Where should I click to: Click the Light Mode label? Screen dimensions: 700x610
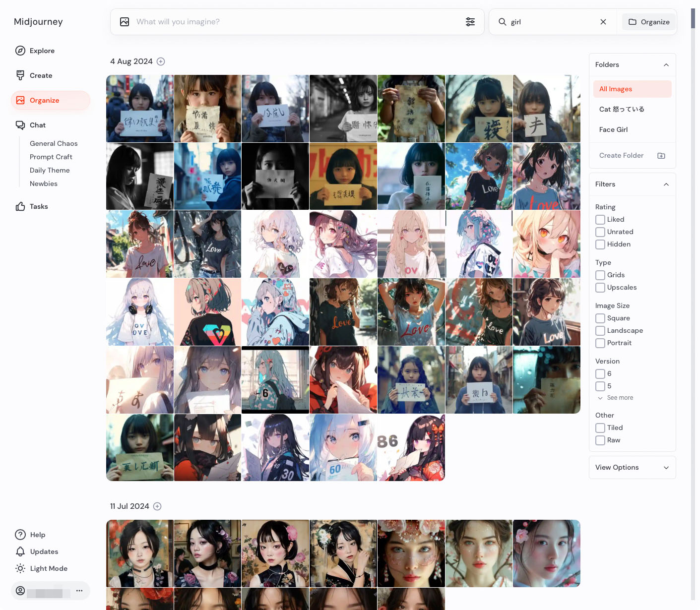[49, 568]
